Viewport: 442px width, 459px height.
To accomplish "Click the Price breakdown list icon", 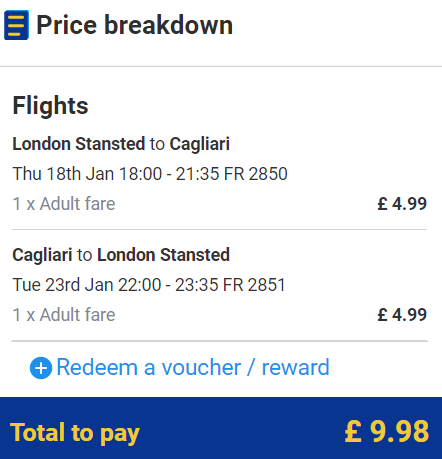I will (16, 25).
